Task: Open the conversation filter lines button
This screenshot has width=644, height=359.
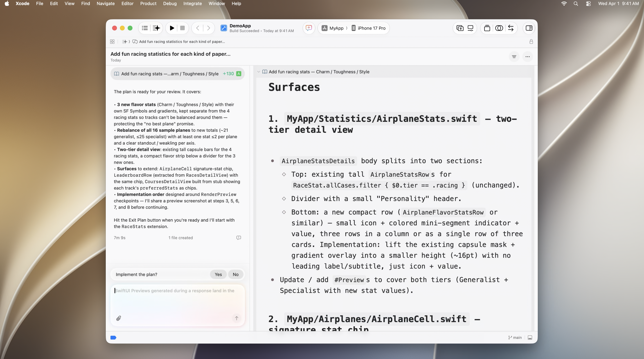Action: click(514, 57)
